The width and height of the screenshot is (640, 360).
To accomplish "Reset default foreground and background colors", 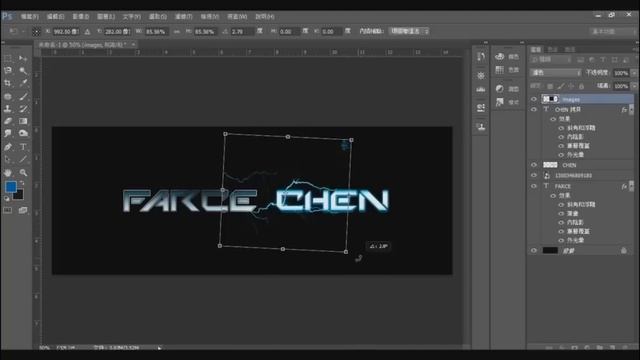I will coord(7,199).
